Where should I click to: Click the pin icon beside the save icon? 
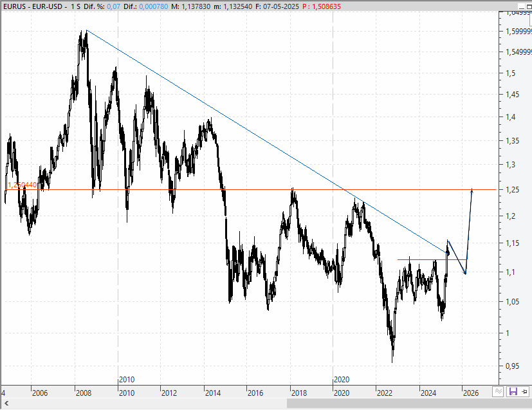coord(524,392)
